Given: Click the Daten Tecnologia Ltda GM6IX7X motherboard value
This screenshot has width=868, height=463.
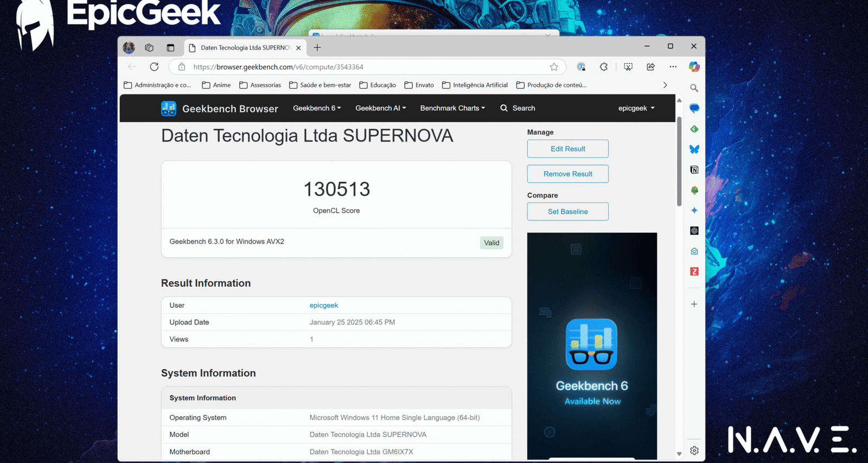Looking at the screenshot, I should pyautogui.click(x=361, y=452).
